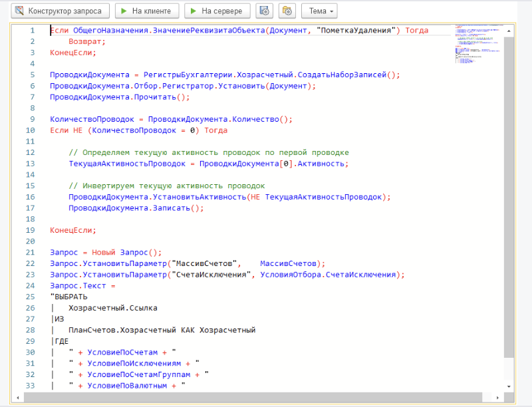Open the Конструктор запроса query builder
Viewport: 532px width, 407px height.
[59, 11]
